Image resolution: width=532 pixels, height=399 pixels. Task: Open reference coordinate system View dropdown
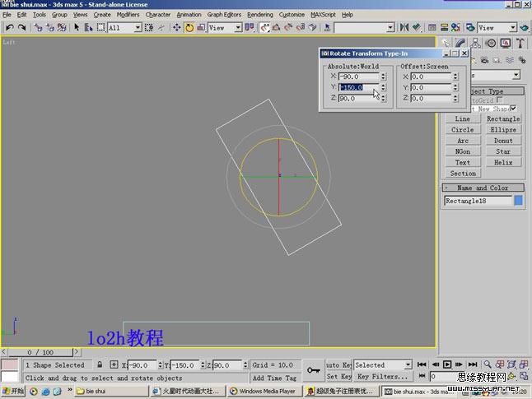[x=238, y=27]
